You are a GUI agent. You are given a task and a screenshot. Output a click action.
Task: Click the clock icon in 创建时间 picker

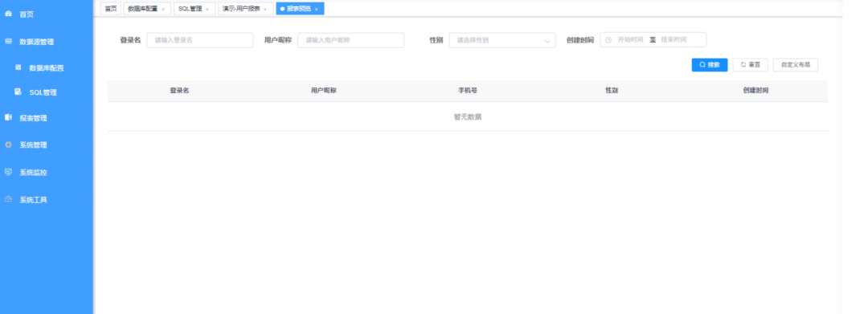coord(608,40)
